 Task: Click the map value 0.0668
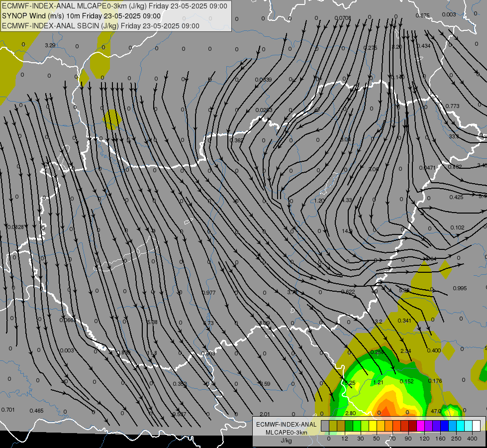[68, 320]
